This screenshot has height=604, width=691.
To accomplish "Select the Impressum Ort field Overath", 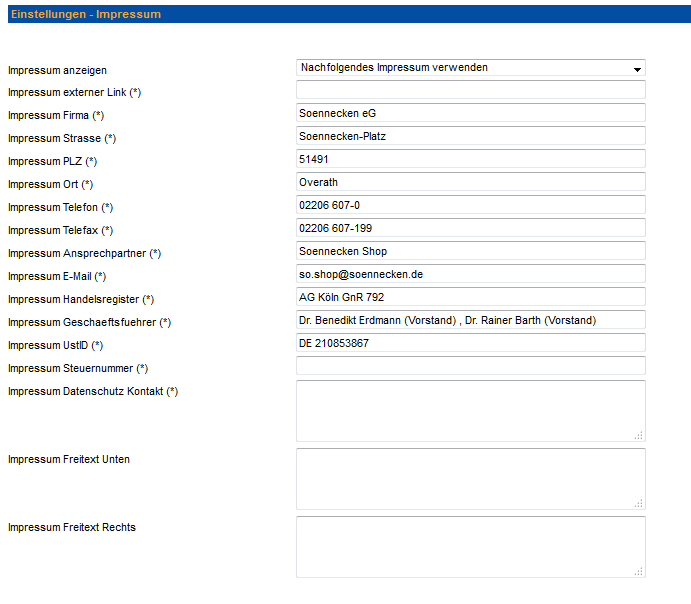I will pos(471,182).
